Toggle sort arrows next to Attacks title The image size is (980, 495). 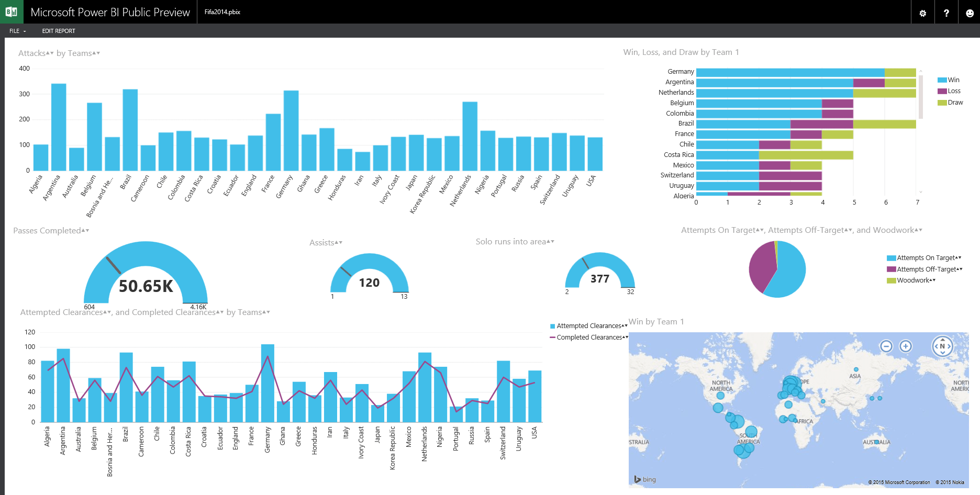50,53
